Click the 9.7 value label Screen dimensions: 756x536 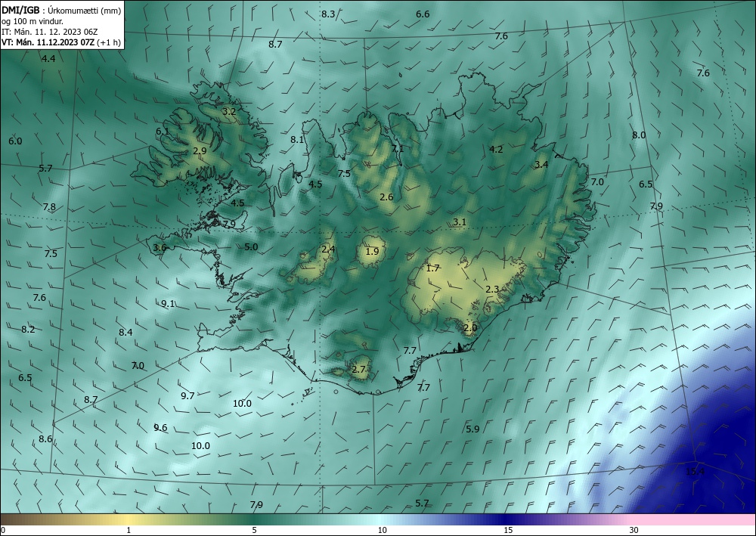coord(187,395)
